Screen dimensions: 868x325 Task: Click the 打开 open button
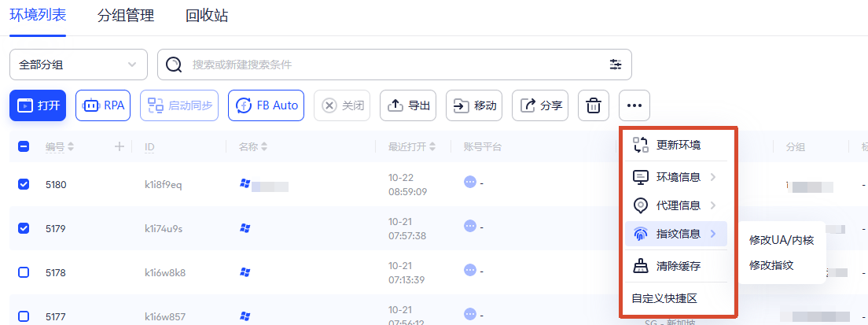(38, 105)
